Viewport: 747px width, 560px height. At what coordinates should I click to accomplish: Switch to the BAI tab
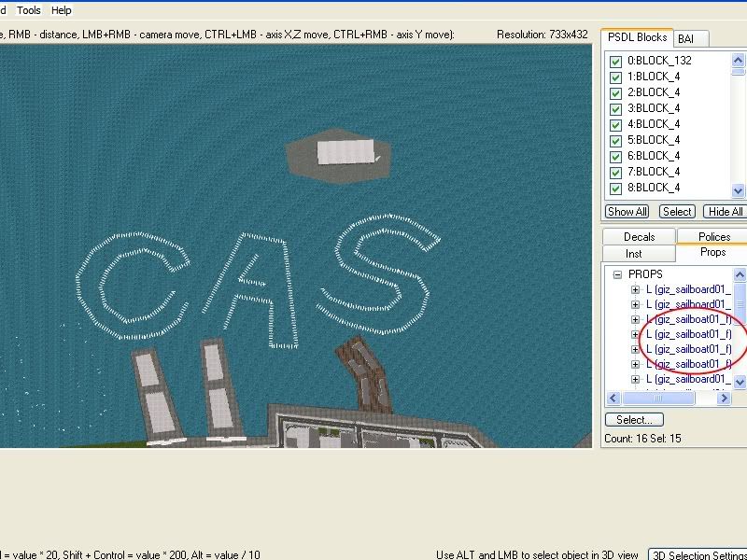(686, 38)
